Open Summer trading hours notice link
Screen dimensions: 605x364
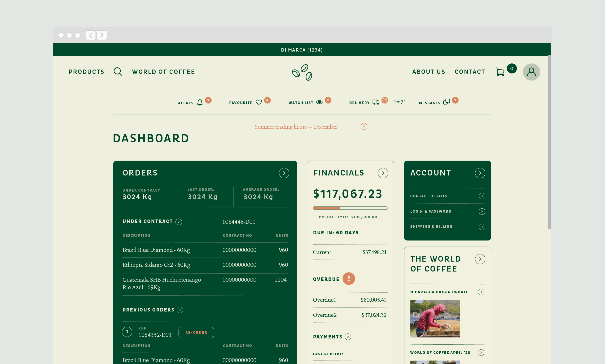(x=296, y=127)
